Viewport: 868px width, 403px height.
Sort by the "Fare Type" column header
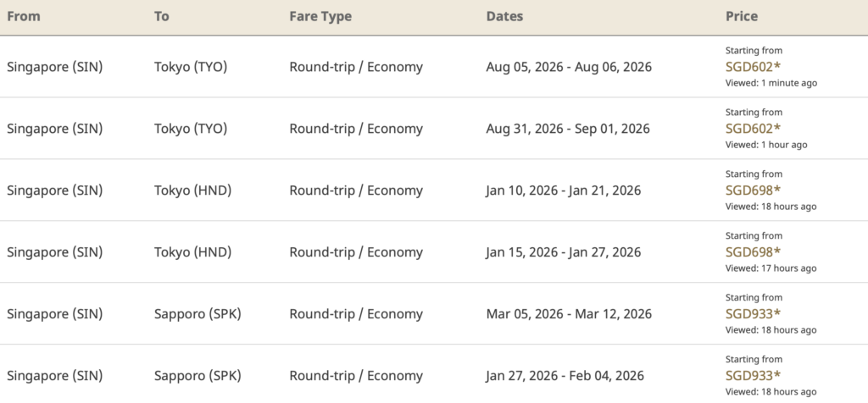320,16
